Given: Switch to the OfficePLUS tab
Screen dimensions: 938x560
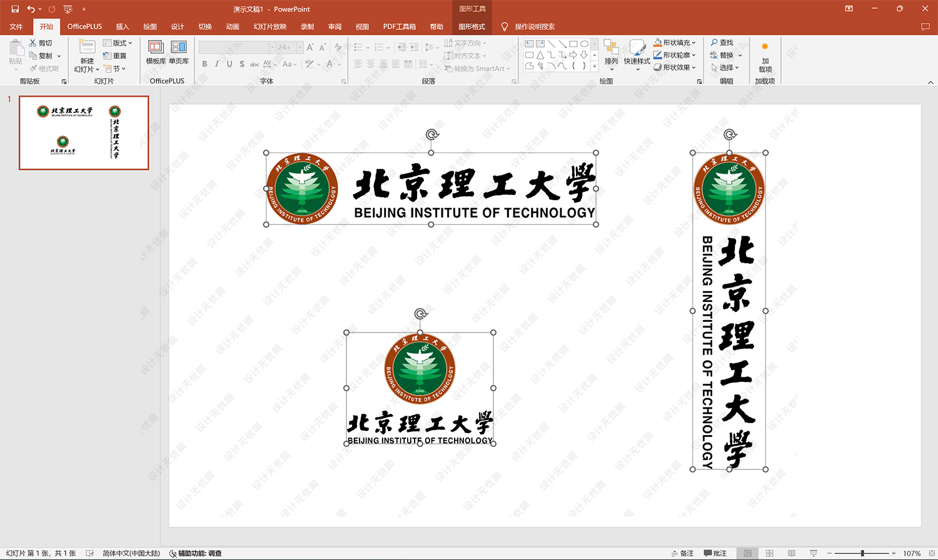Looking at the screenshot, I should [84, 26].
